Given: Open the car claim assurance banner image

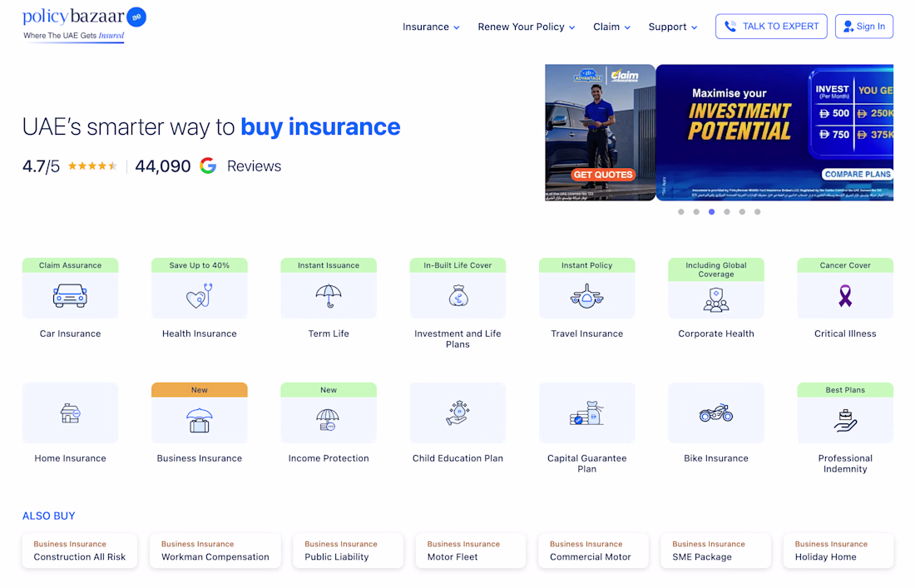Looking at the screenshot, I should (x=600, y=132).
